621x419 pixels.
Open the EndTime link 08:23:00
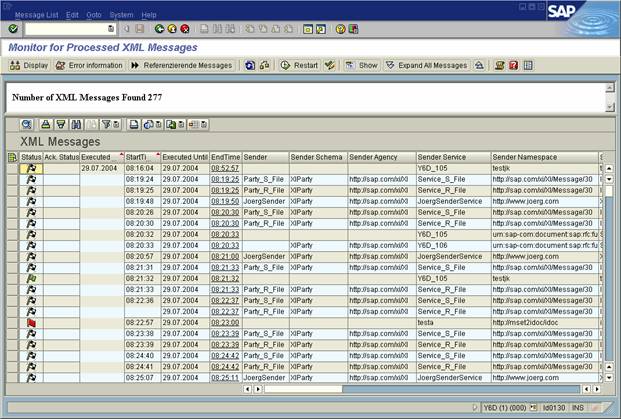pos(225,323)
